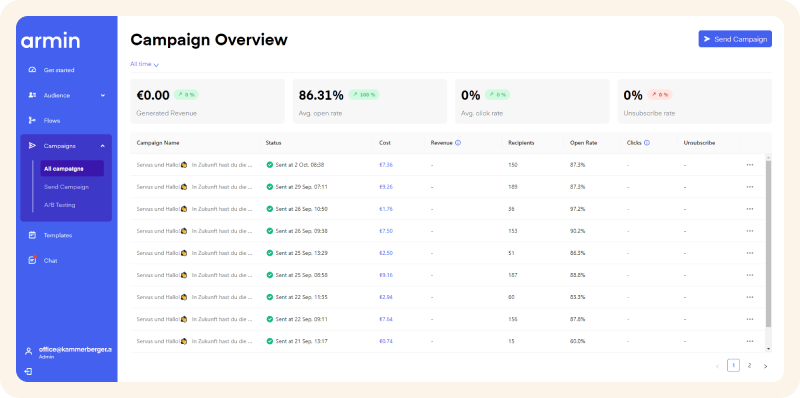Viewport: 800px width, 398px height.
Task: Click open rate 97.2% cell
Action: tap(577, 209)
